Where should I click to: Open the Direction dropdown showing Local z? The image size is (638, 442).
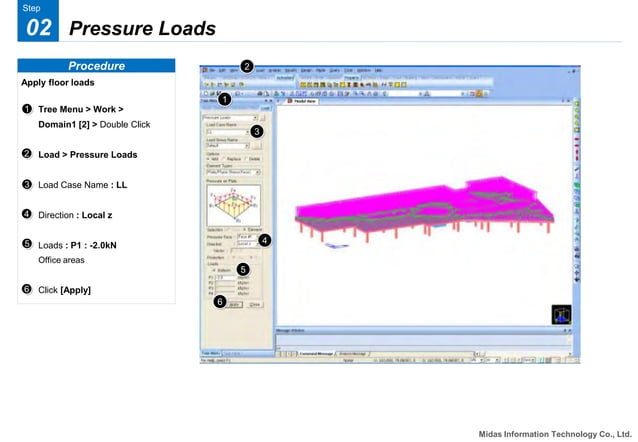247,244
